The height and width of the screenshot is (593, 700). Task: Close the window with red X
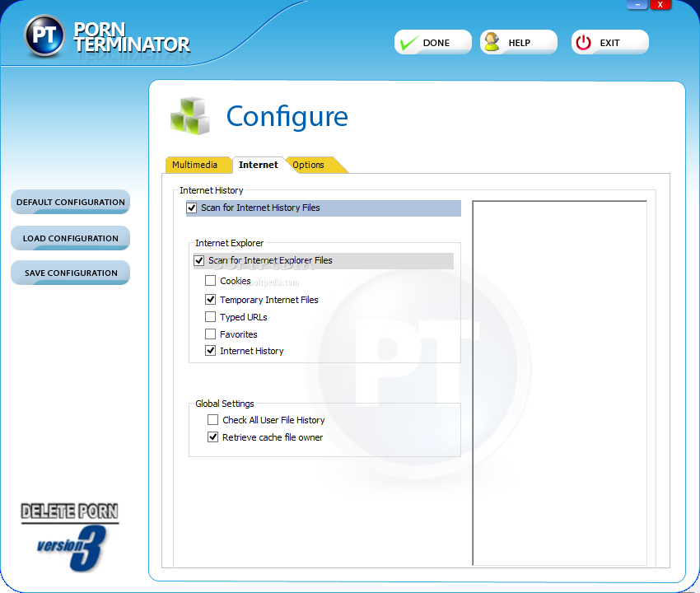coord(660,4)
